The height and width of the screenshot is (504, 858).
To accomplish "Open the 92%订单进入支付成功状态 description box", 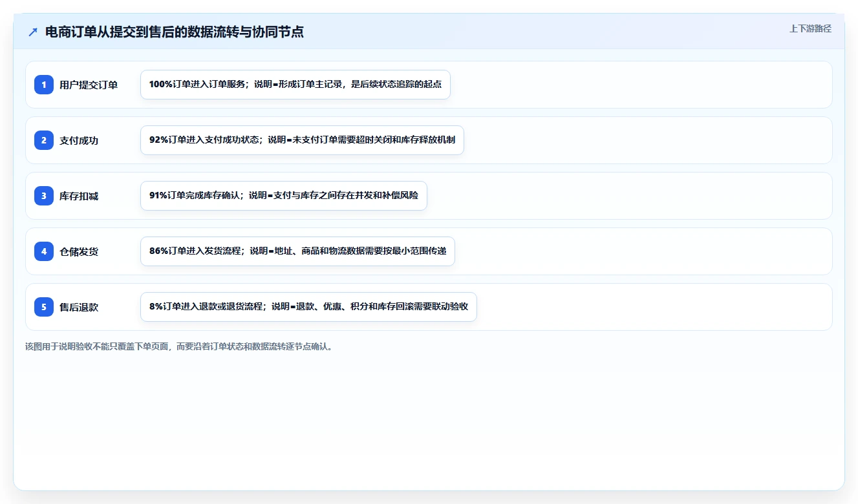I will coord(302,140).
